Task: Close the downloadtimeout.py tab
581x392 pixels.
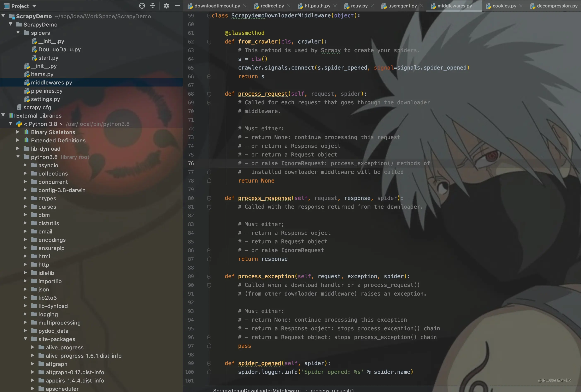Action: click(245, 6)
